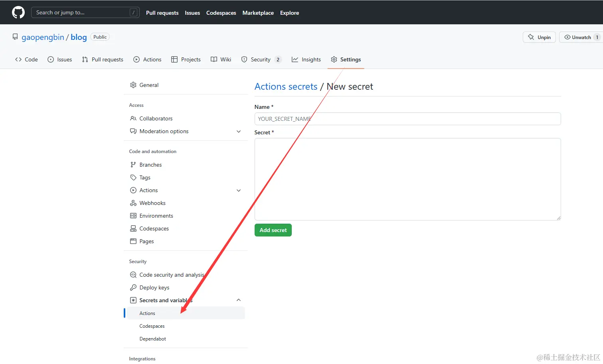The width and height of the screenshot is (603, 364).
Task: Click the Deploy keys key icon
Action: click(x=133, y=287)
